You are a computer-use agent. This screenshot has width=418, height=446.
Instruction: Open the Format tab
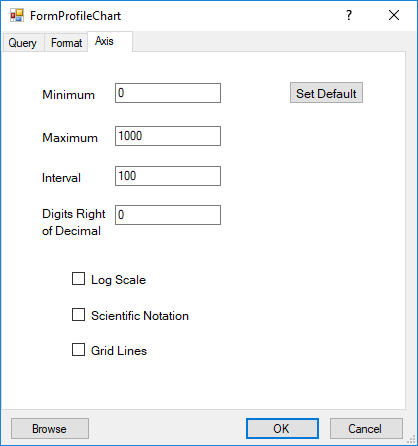pyautogui.click(x=66, y=43)
